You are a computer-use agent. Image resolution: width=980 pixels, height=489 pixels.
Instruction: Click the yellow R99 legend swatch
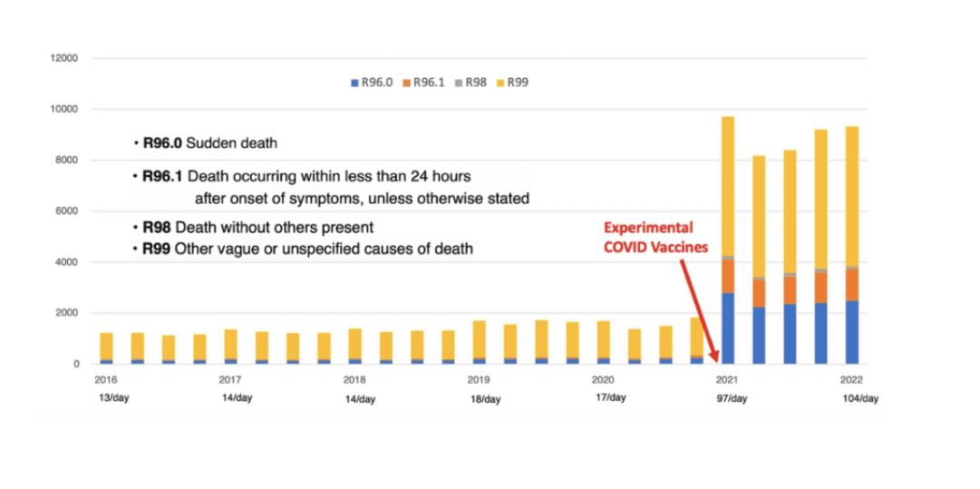[500, 83]
